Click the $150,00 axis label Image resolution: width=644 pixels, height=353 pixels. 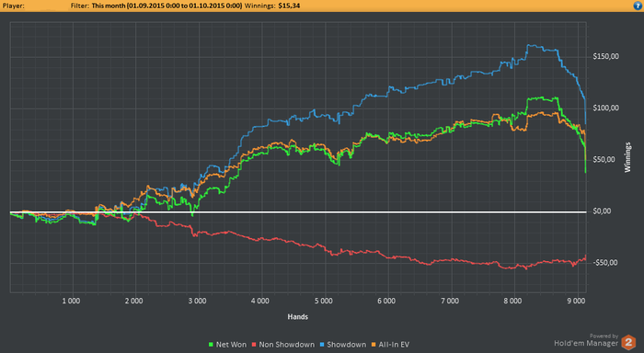(605, 57)
